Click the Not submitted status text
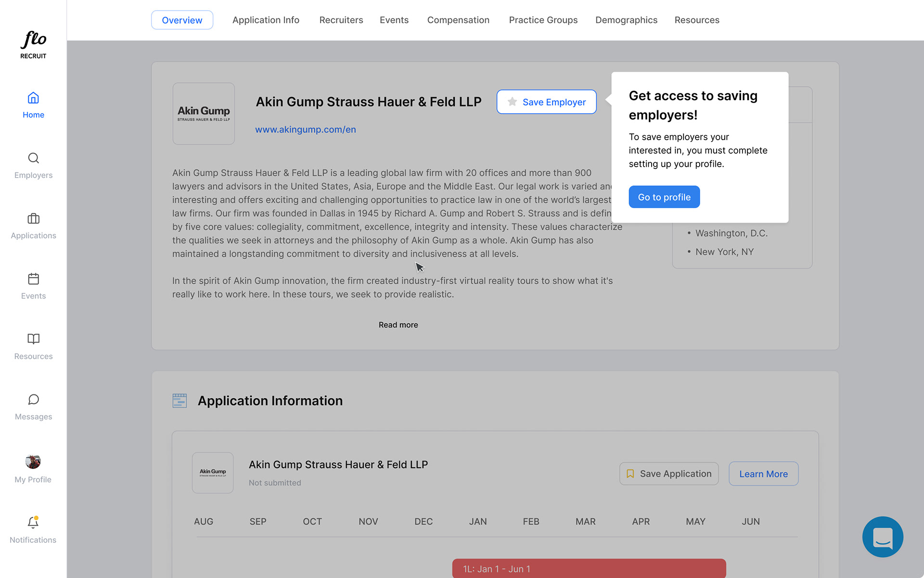Screen dimensions: 924x578 tap(275, 483)
